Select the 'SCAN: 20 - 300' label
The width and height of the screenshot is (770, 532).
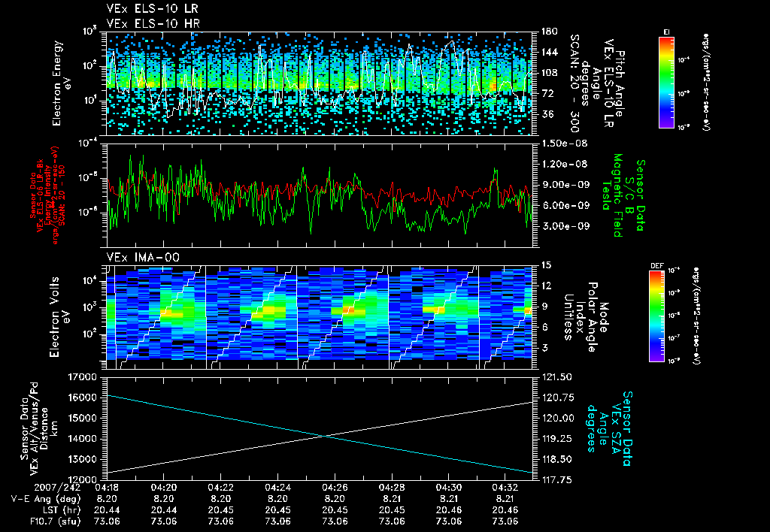point(574,83)
